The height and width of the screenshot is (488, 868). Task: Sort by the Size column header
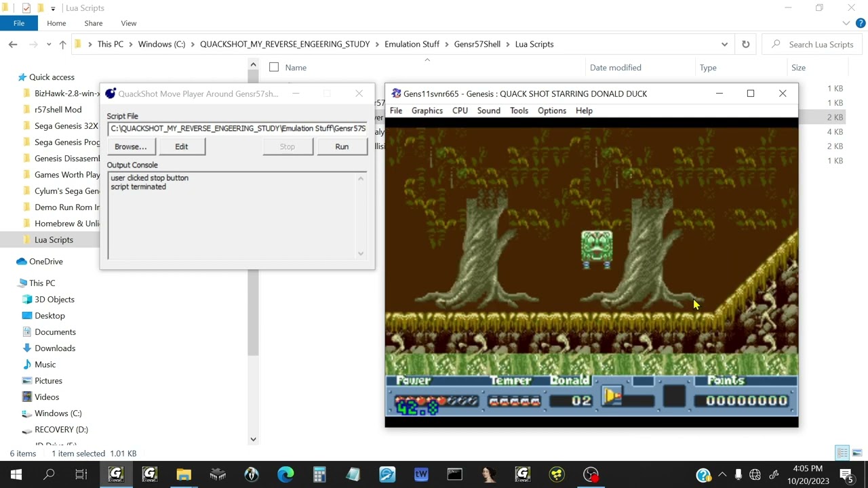click(798, 67)
